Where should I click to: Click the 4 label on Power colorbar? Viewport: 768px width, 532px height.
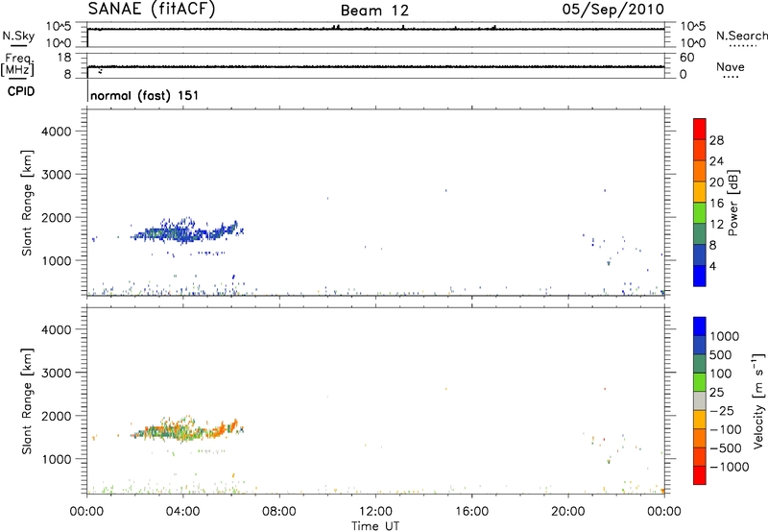point(712,266)
